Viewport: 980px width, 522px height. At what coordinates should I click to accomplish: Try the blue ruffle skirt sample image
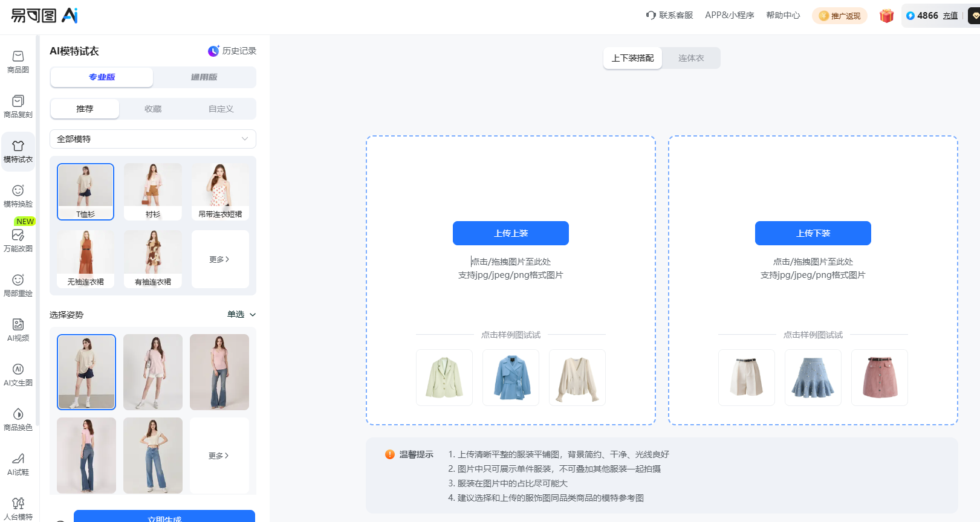(x=813, y=378)
